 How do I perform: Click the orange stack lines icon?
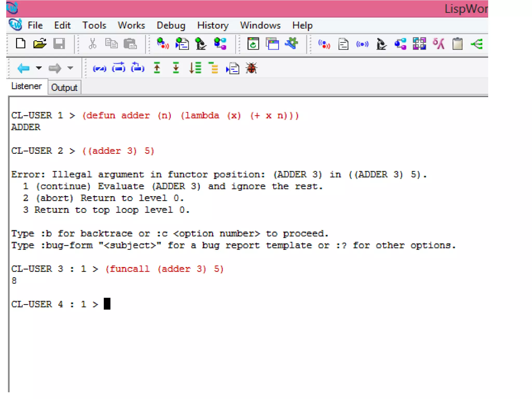[x=214, y=68]
